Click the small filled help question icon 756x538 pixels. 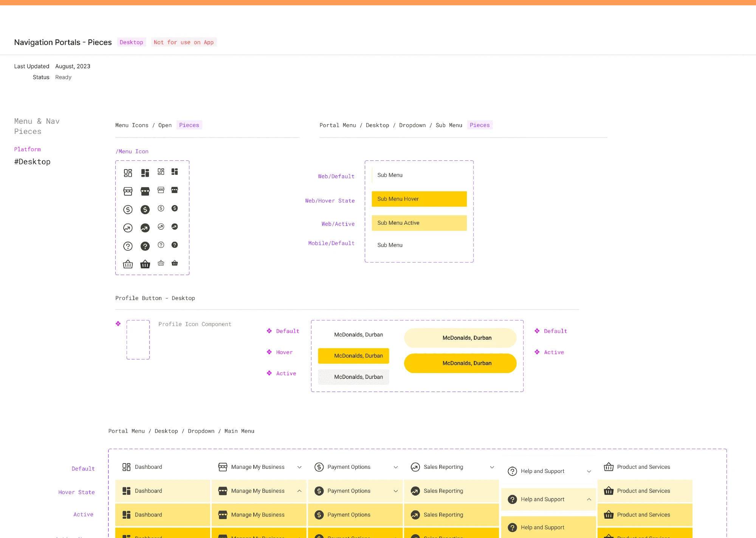175,245
